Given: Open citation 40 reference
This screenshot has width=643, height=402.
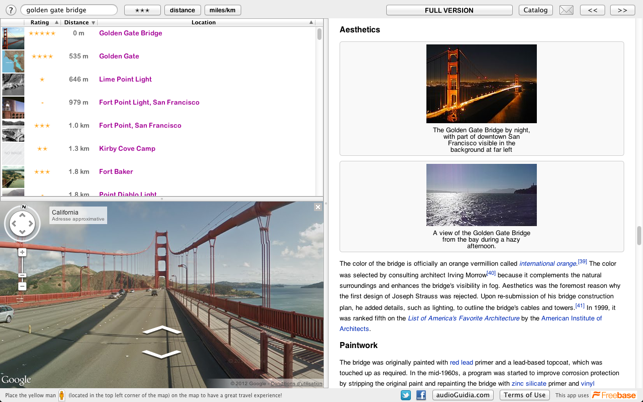Looking at the screenshot, I should pyautogui.click(x=491, y=273).
